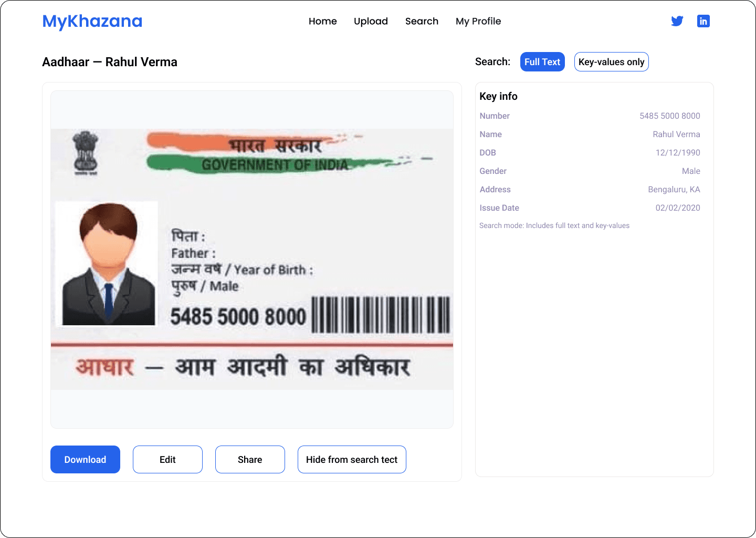Click the Issue Date label
Viewport: 756px width, 538px height.
coord(499,208)
